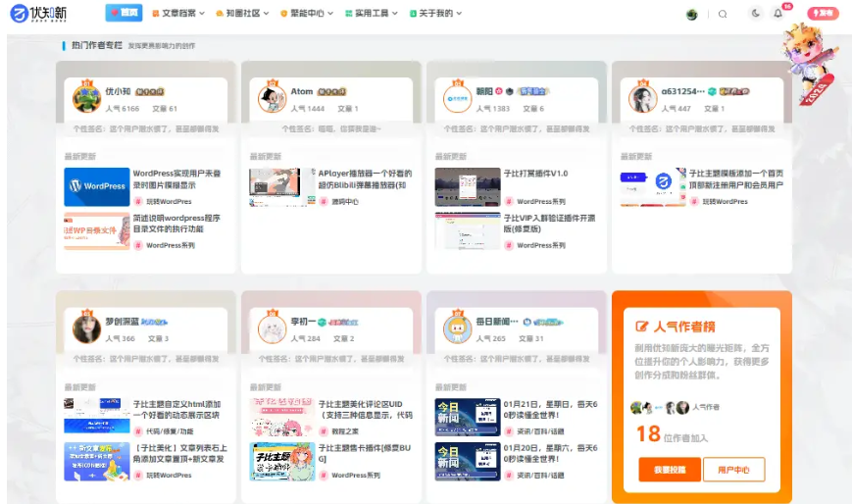Open the APlayer播放器 article title
Image resolution: width=852 pixels, height=504 pixels.
(x=365, y=178)
